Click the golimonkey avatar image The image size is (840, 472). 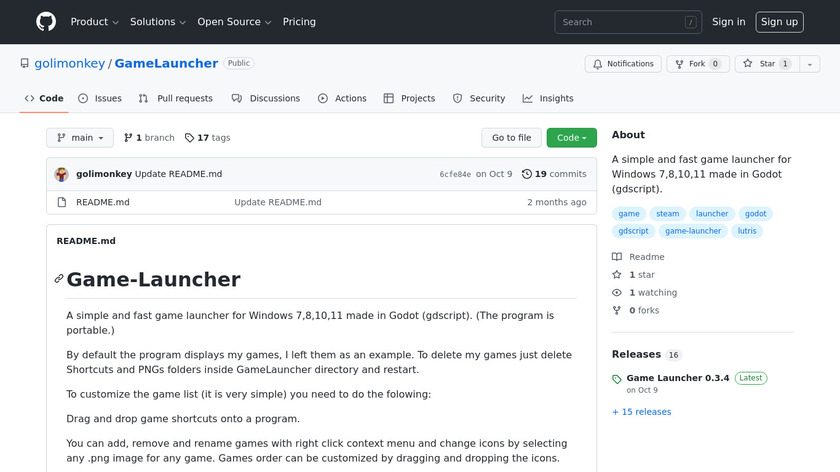tap(62, 174)
